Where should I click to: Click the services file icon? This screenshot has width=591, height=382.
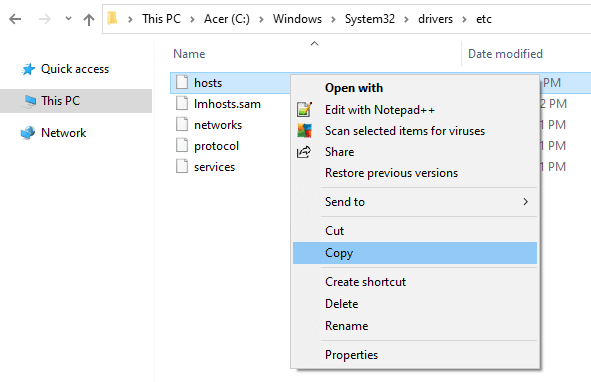[x=182, y=166]
